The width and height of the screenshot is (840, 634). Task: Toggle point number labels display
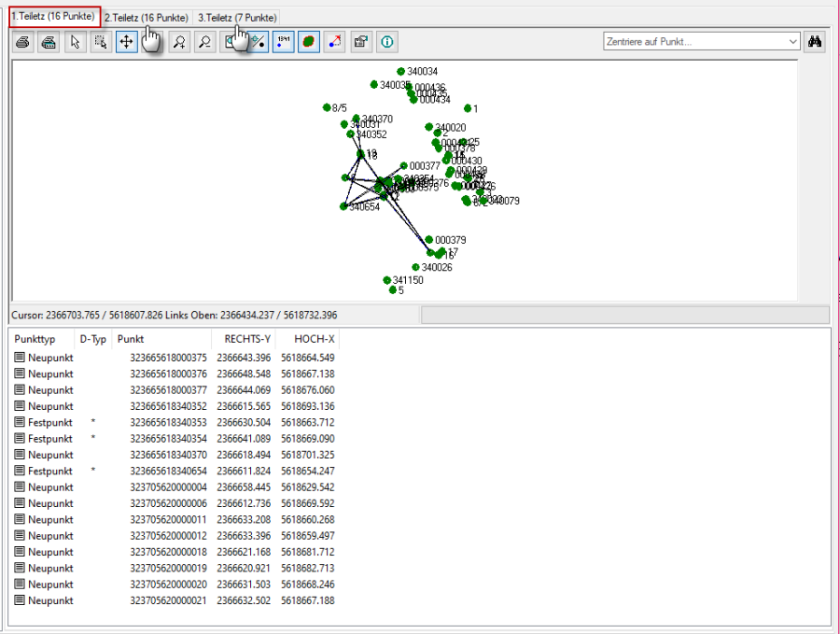pos(283,42)
